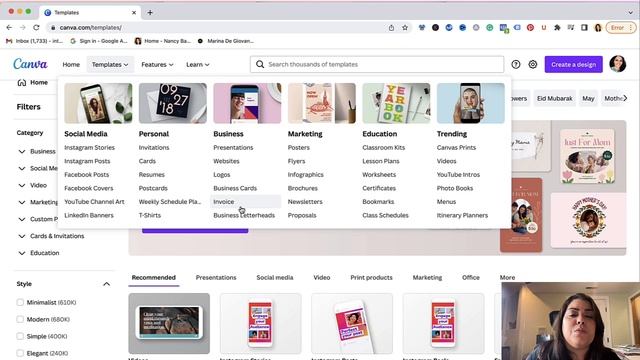Click the May chip
640x360 pixels.
pos(588,98)
